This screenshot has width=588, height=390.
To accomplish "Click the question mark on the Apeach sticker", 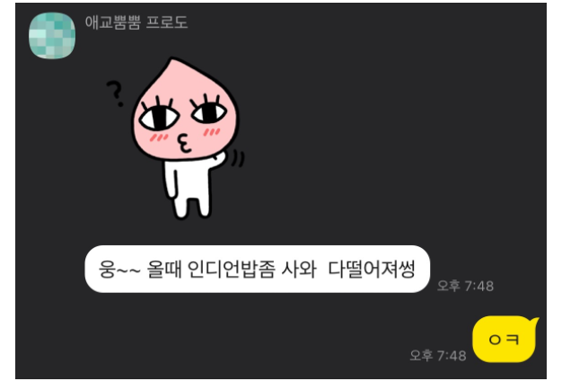I will tap(115, 93).
